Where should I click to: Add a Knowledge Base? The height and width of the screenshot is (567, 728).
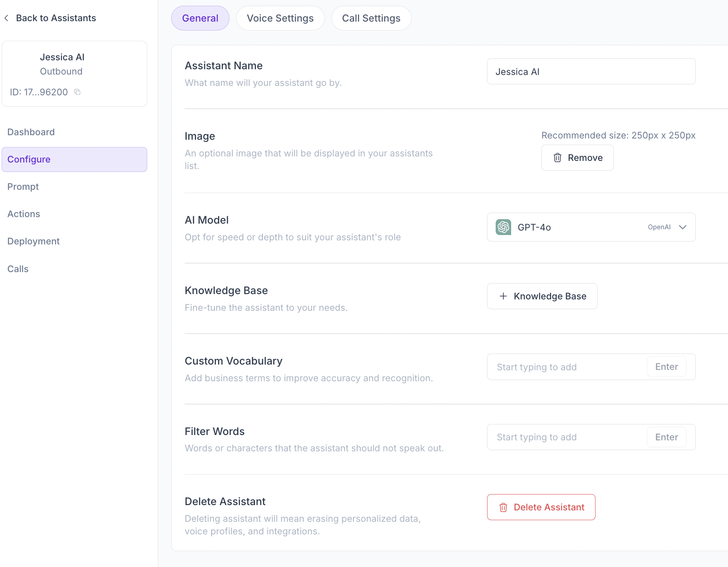click(x=542, y=296)
